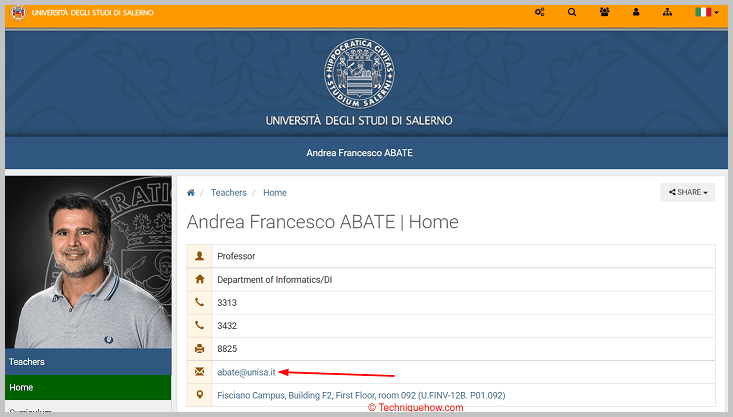Click the phone number 3432

click(x=227, y=326)
